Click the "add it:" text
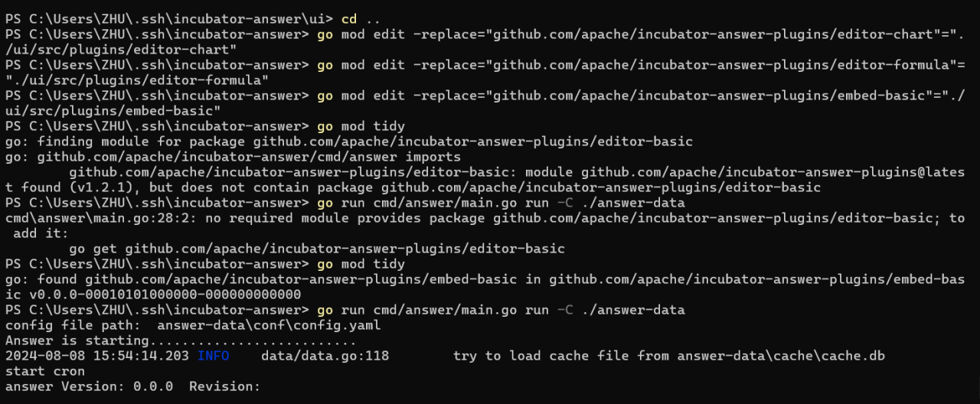This screenshot has width=980, height=404. coord(31,233)
